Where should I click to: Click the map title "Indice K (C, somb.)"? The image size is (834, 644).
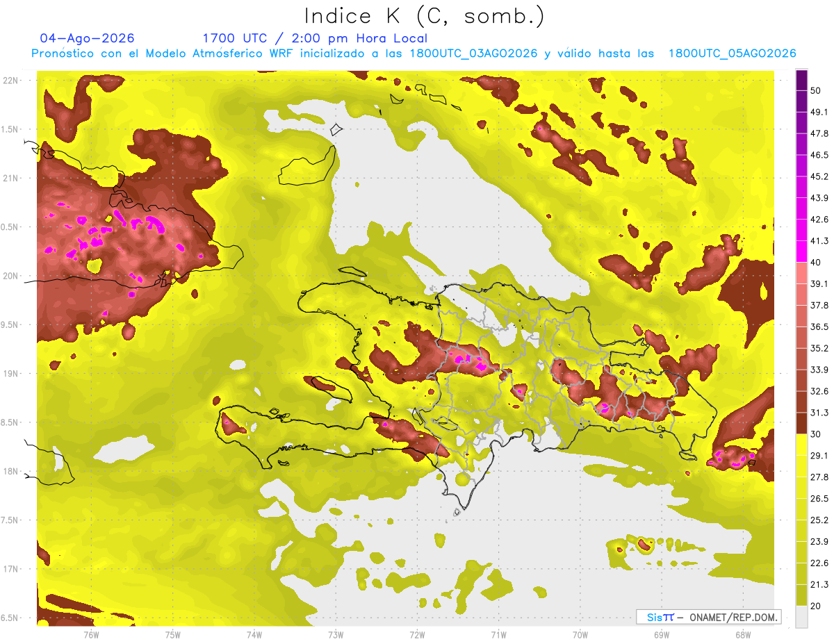pyautogui.click(x=425, y=16)
